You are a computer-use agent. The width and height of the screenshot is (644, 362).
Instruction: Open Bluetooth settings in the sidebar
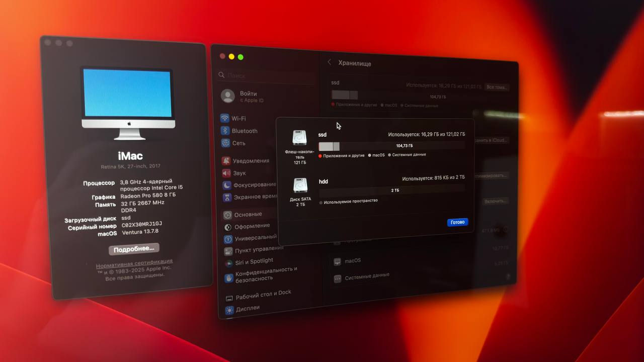pyautogui.click(x=239, y=131)
